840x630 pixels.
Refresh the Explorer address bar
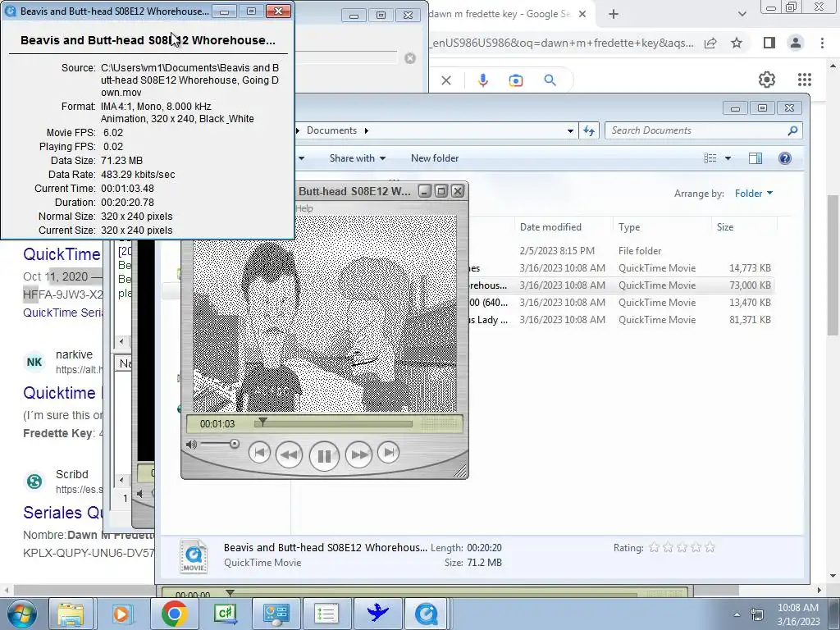pos(589,130)
